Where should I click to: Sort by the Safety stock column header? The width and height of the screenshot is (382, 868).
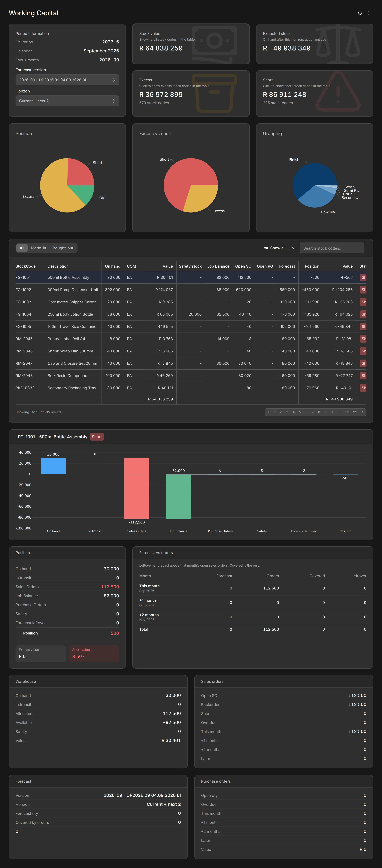pos(190,266)
